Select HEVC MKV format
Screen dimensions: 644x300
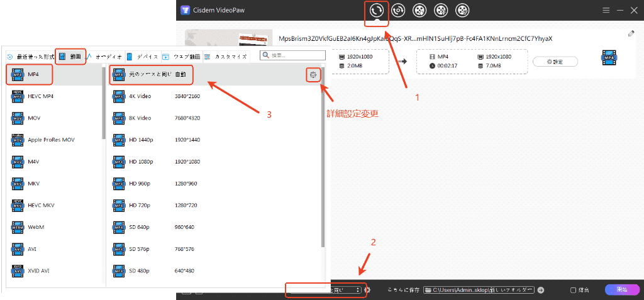click(53, 205)
